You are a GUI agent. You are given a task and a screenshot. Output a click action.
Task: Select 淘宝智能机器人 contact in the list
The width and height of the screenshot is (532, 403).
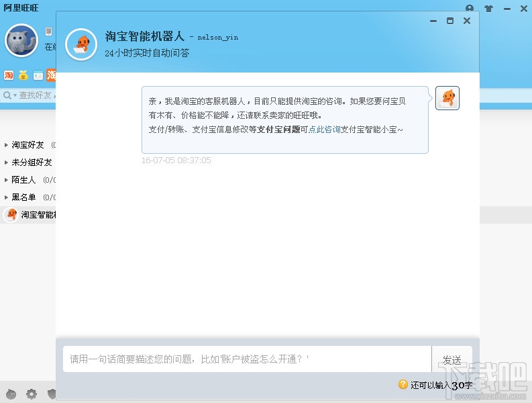click(28, 215)
